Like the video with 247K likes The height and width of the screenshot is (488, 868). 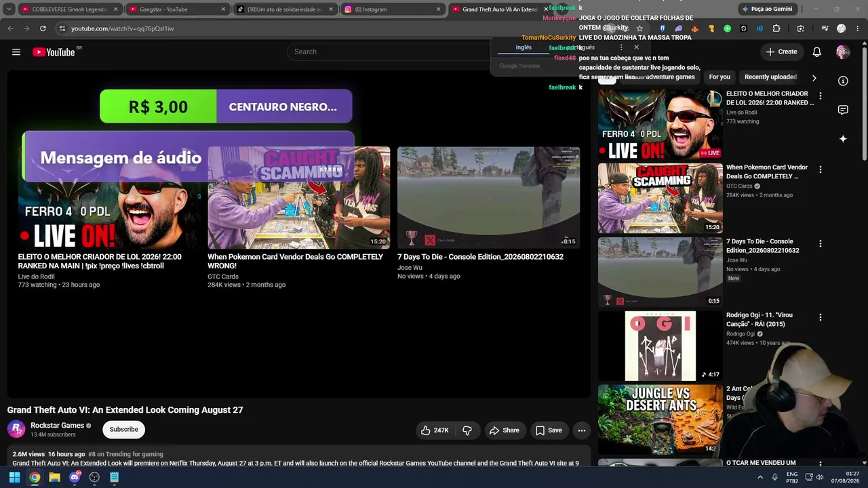(x=434, y=430)
